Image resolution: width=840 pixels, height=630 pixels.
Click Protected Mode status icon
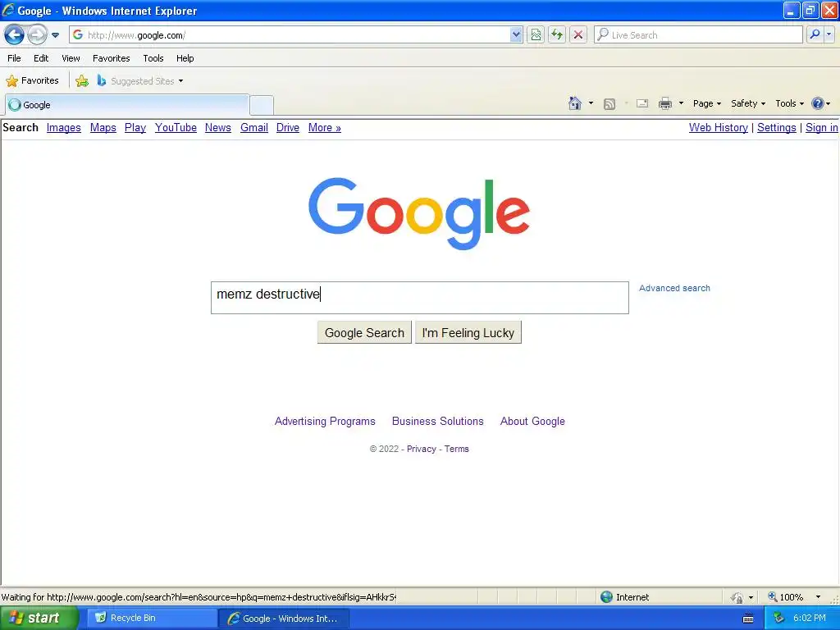(x=737, y=597)
